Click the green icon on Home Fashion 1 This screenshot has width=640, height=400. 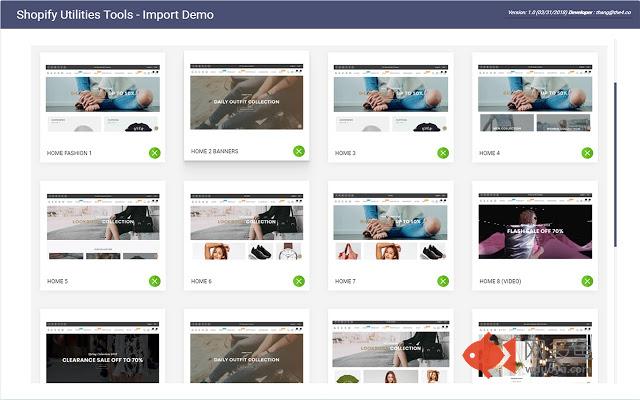click(x=155, y=153)
